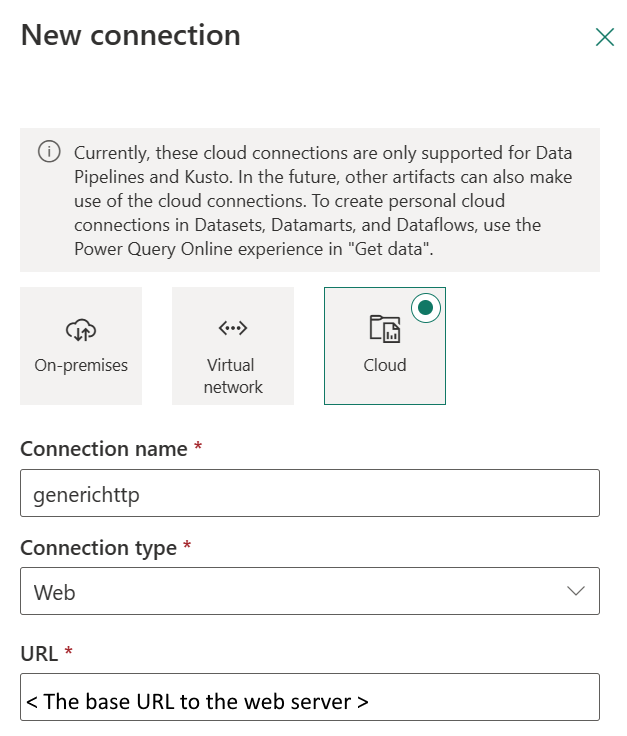The image size is (627, 736).
Task: Click the URL input field
Action: pyautogui.click(x=310, y=697)
